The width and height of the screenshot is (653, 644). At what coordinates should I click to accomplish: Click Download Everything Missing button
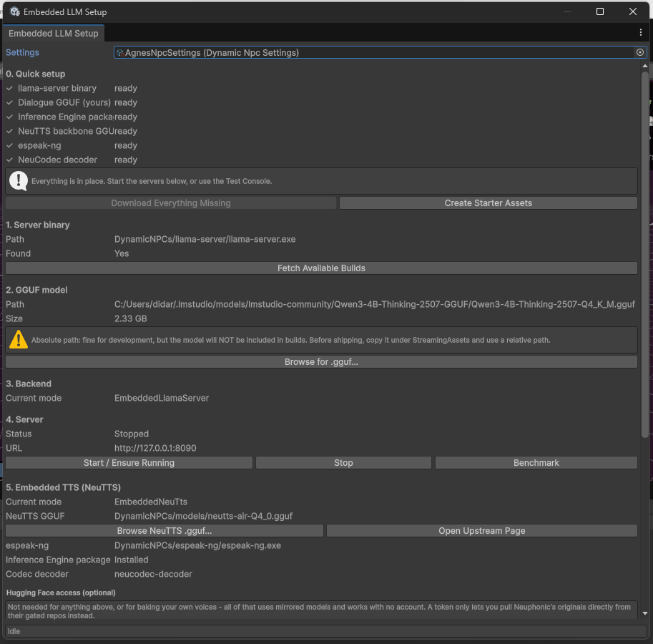pyautogui.click(x=171, y=203)
